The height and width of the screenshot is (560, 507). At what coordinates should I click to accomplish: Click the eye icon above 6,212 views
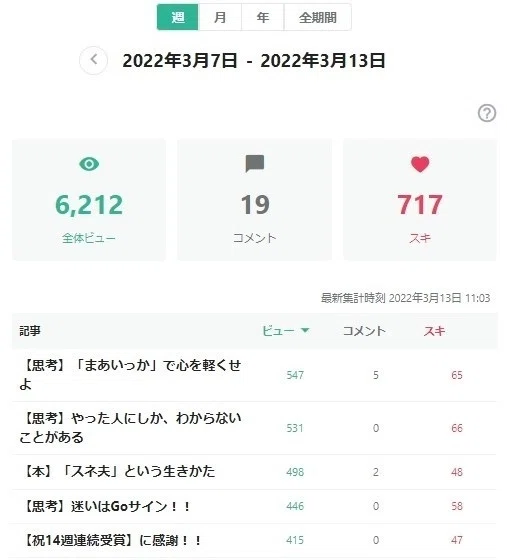point(89,164)
